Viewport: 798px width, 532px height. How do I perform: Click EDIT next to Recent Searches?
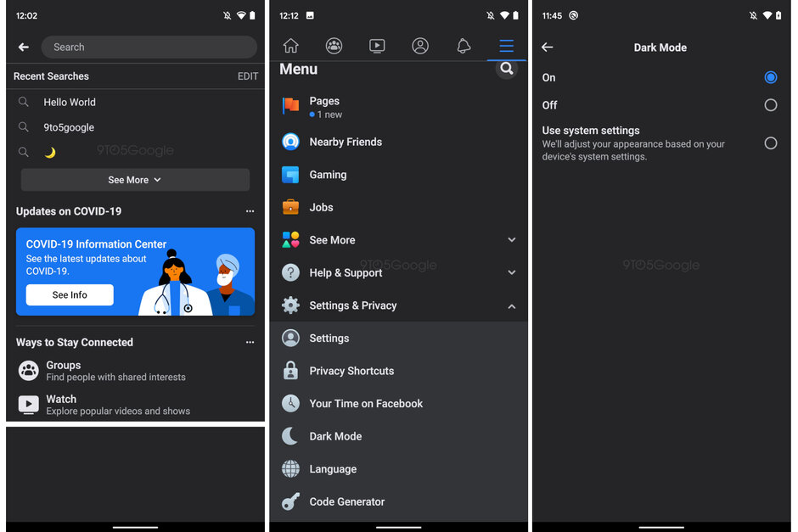(247, 76)
